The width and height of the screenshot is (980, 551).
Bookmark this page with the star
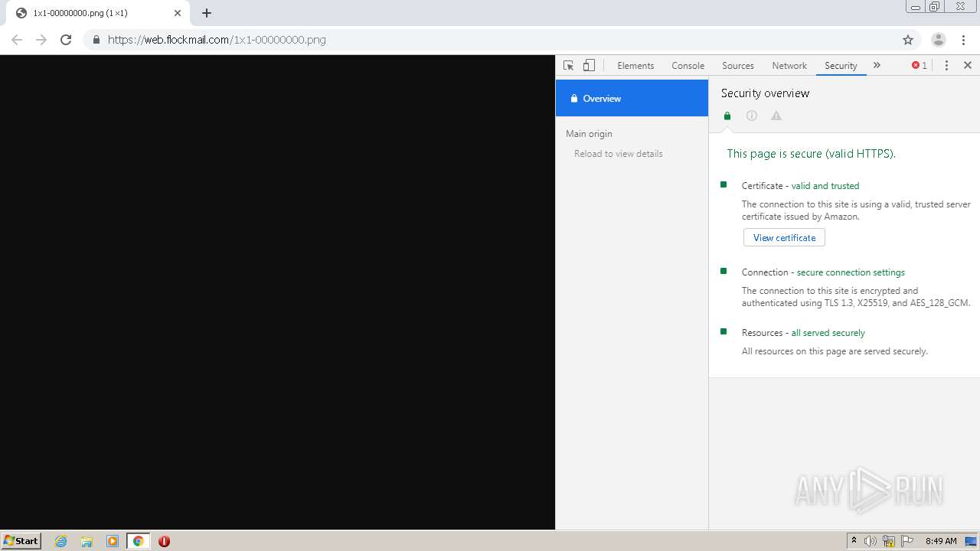[908, 40]
